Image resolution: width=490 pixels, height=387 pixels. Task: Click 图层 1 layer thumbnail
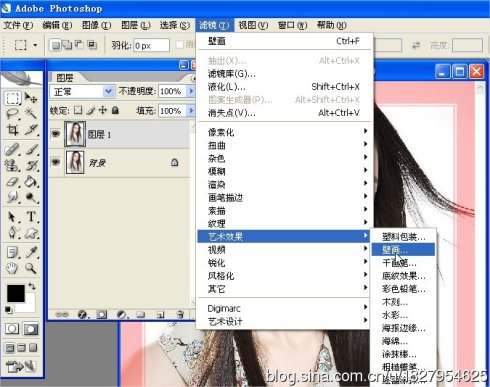click(x=75, y=134)
